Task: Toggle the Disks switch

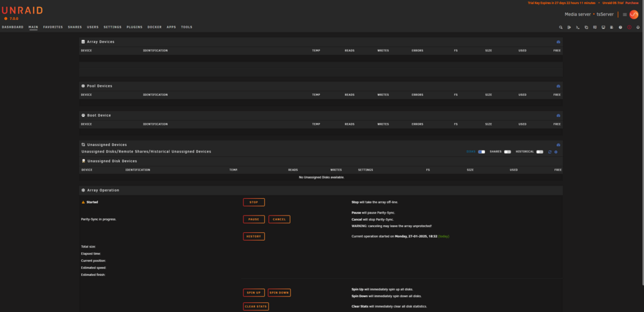Action: pyautogui.click(x=481, y=152)
